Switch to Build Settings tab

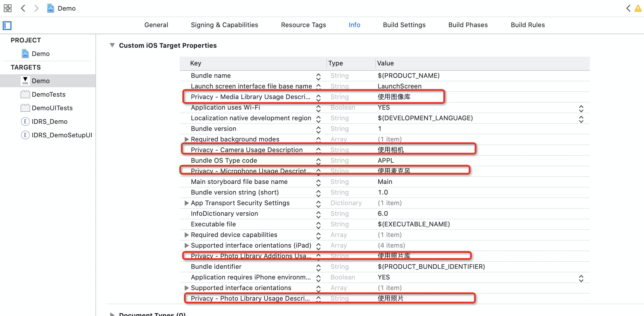pos(404,25)
